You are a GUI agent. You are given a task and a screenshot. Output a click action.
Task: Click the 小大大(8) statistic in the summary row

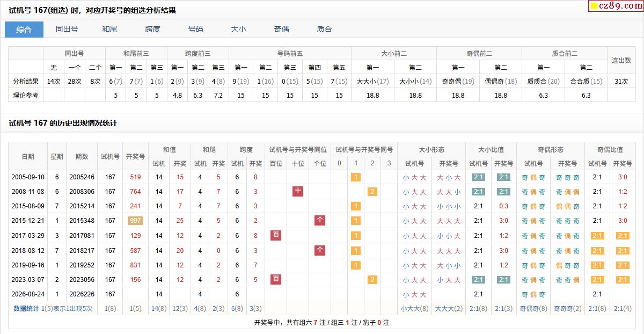[414, 308]
